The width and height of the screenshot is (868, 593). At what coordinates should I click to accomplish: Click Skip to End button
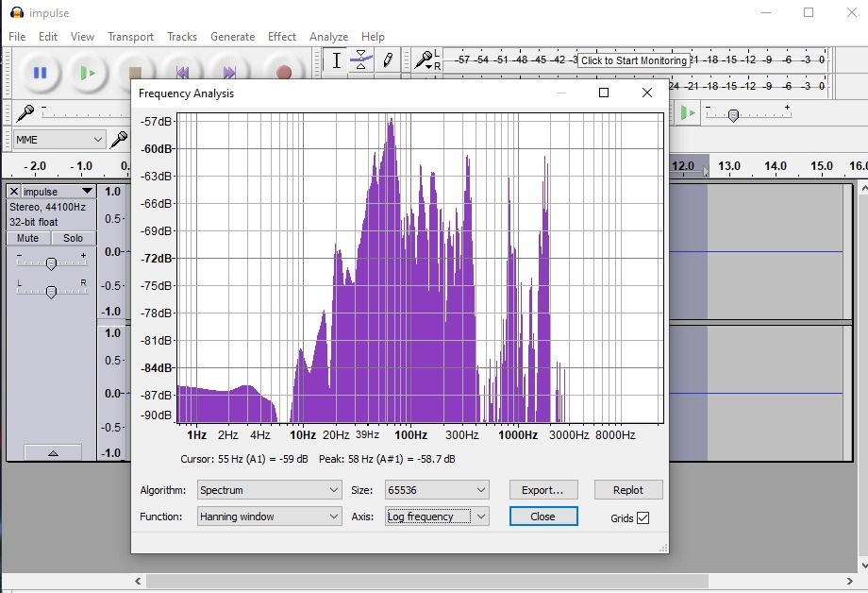tap(229, 73)
